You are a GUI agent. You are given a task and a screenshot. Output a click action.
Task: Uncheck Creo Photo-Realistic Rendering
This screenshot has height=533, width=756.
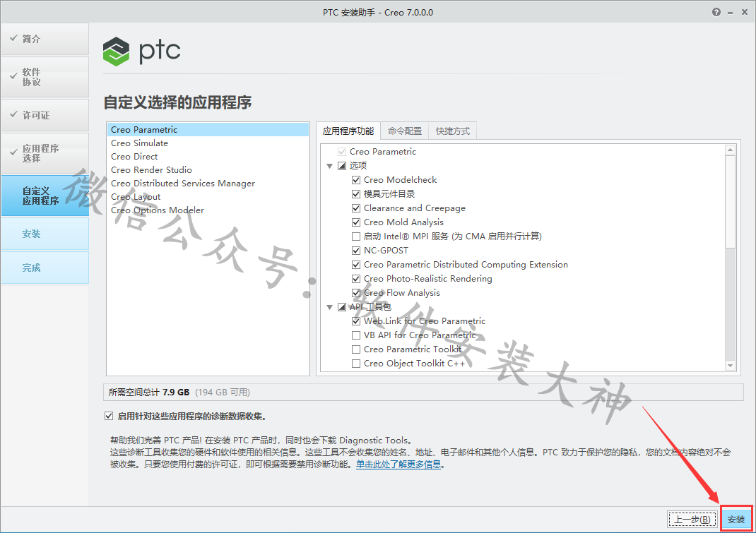[356, 279]
